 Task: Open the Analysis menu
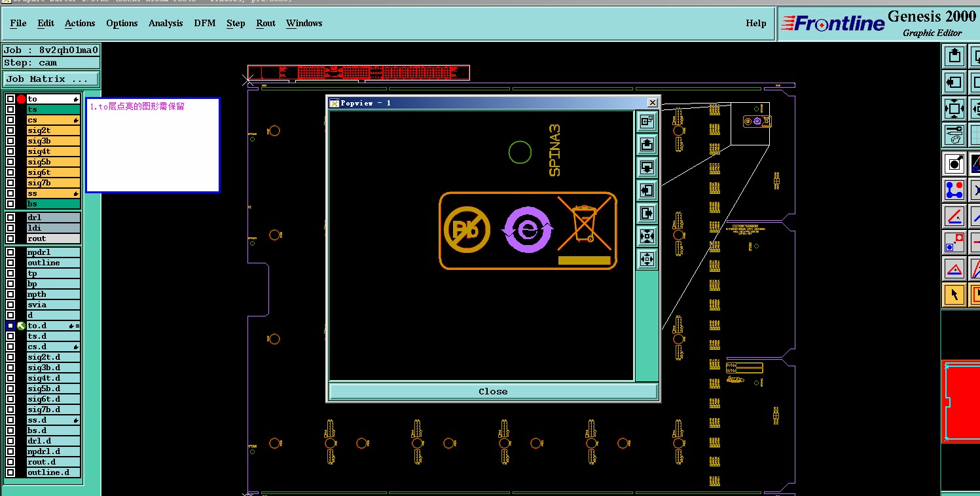pyautogui.click(x=166, y=23)
